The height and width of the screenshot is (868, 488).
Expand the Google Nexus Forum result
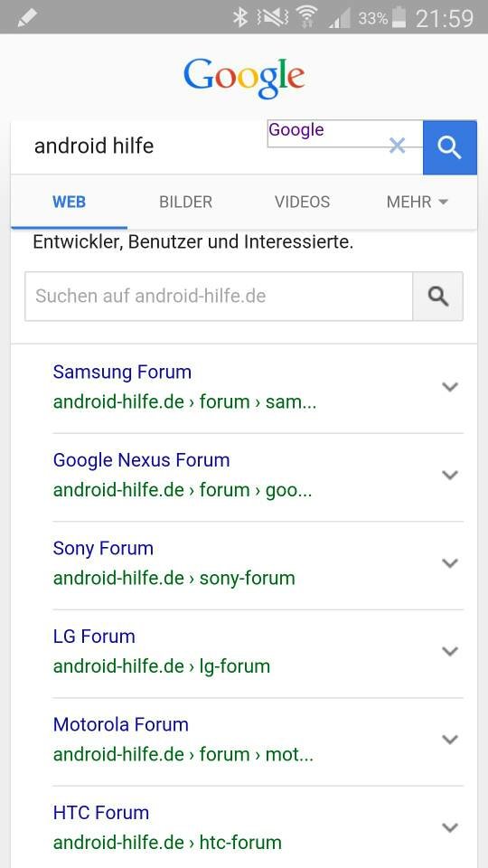point(450,475)
